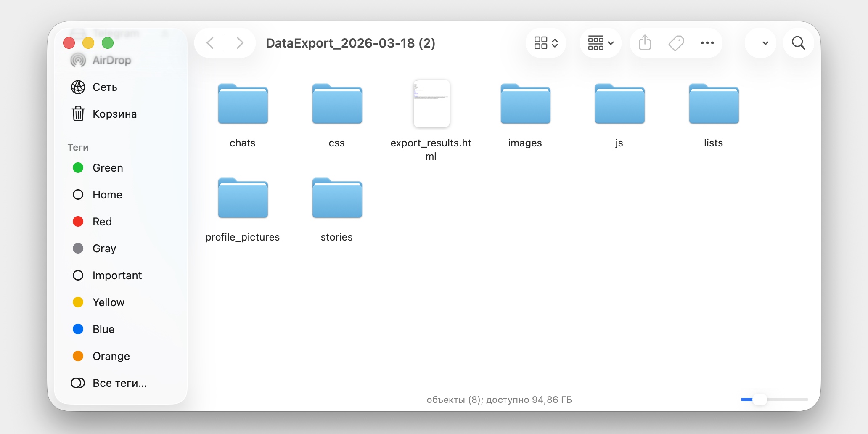The image size is (868, 434).
Task: Click the Share toolbar icon
Action: 645,43
